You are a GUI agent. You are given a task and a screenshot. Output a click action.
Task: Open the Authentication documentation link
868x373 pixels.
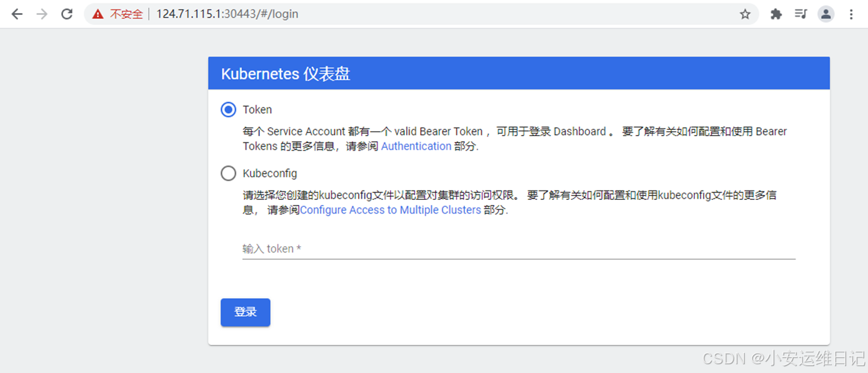click(x=416, y=146)
